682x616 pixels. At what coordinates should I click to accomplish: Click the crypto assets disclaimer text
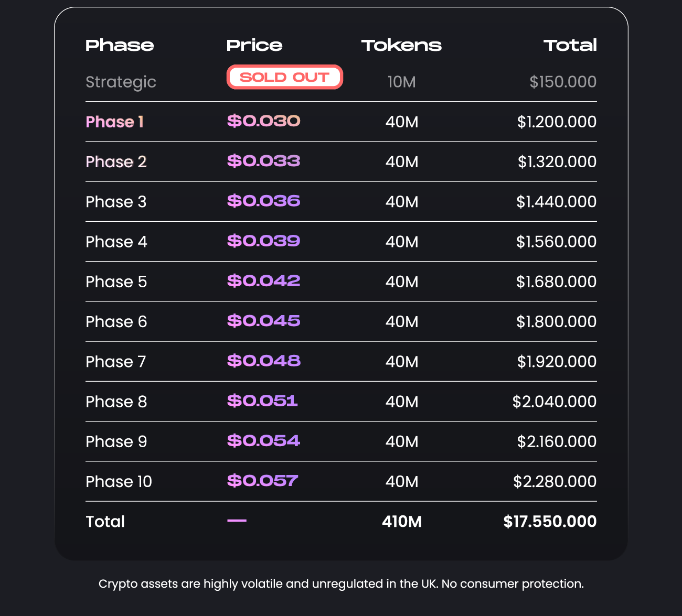click(341, 584)
